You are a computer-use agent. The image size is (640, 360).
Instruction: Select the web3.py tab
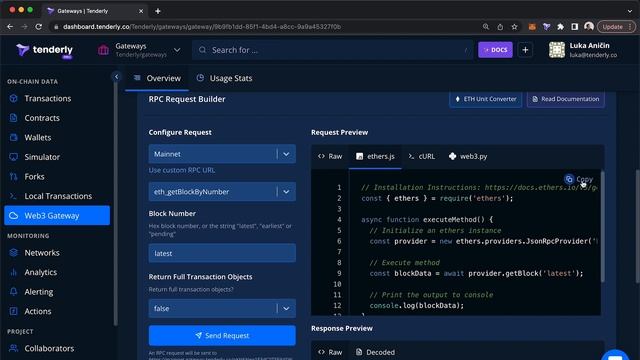(468, 156)
